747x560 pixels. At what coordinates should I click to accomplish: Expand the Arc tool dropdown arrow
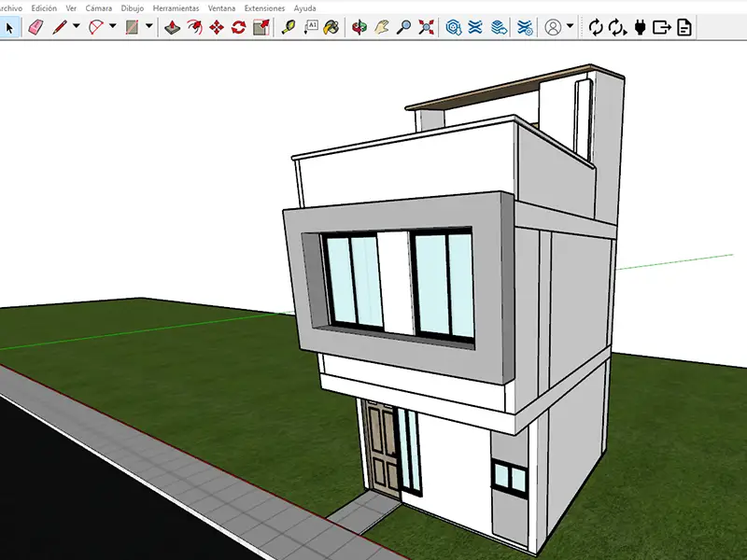tap(112, 27)
